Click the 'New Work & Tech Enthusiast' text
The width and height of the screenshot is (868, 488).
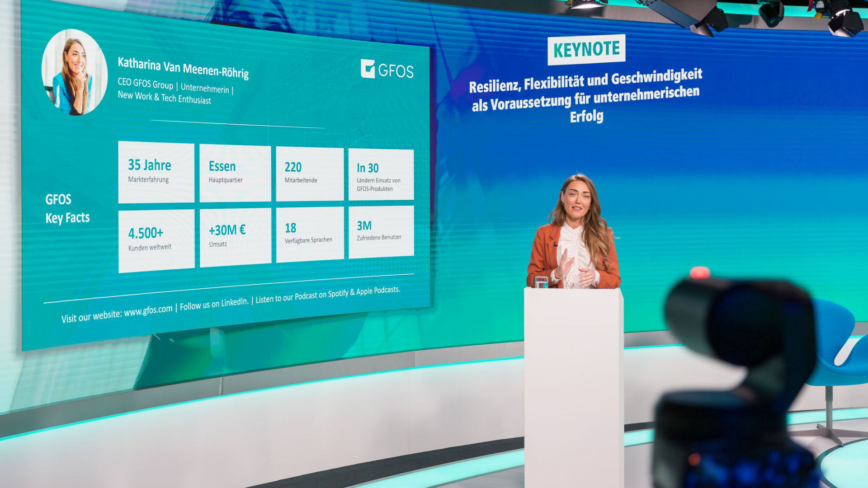[164, 97]
